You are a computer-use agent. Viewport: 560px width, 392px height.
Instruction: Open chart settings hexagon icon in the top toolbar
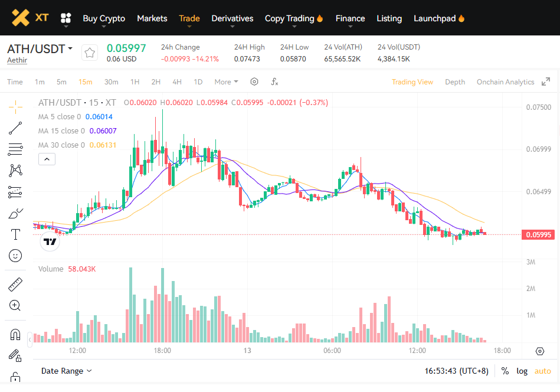(x=254, y=82)
